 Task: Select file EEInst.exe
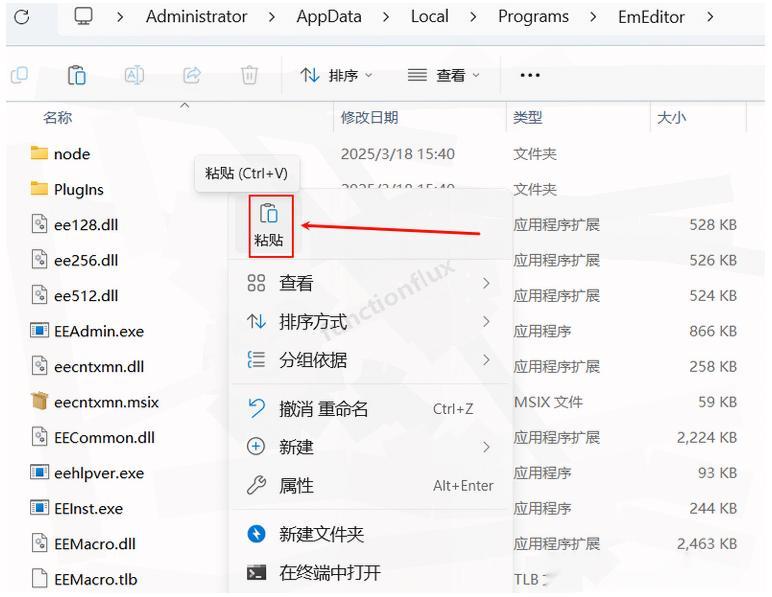tap(89, 508)
